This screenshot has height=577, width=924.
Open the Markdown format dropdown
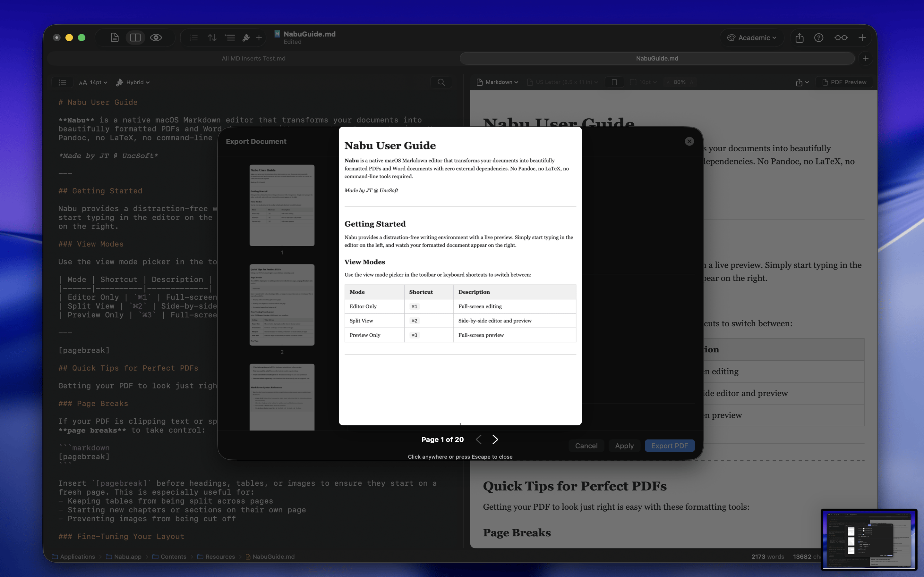pos(498,82)
